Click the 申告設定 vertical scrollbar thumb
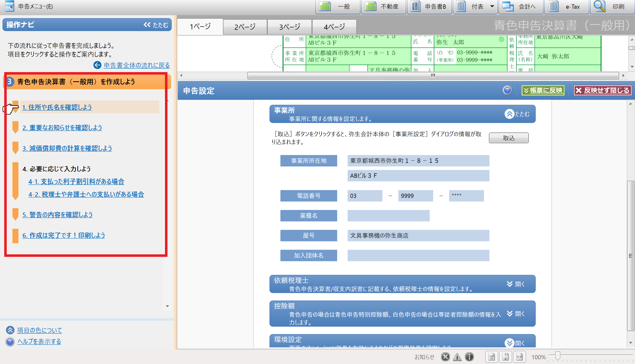This screenshot has height=364, width=635. (631, 256)
